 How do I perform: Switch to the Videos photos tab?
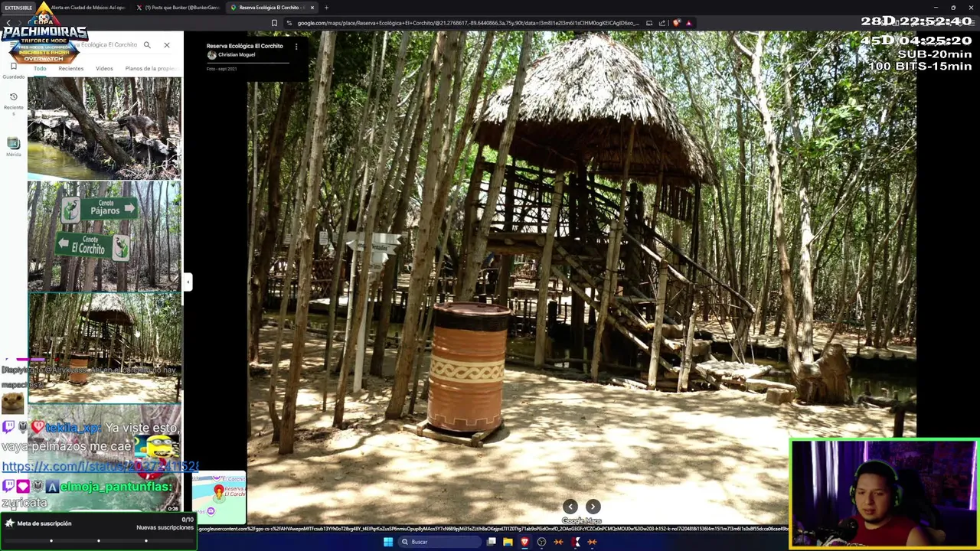[x=104, y=69]
